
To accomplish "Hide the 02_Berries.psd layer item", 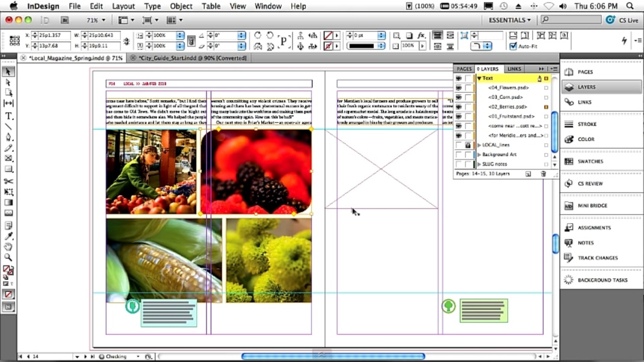I will coord(459,107).
